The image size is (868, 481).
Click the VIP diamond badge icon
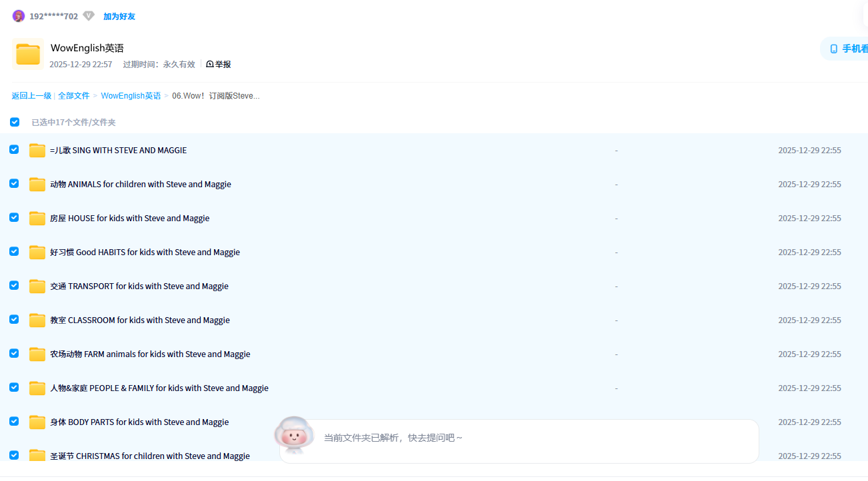click(x=89, y=16)
